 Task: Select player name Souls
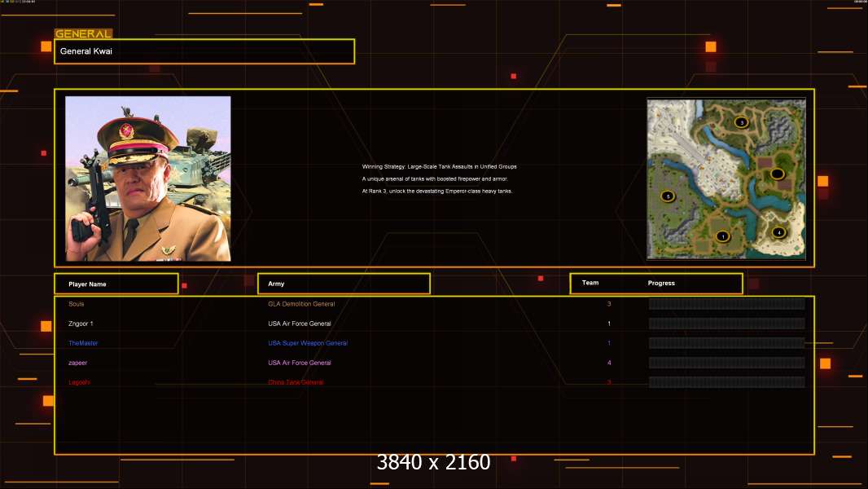point(77,304)
